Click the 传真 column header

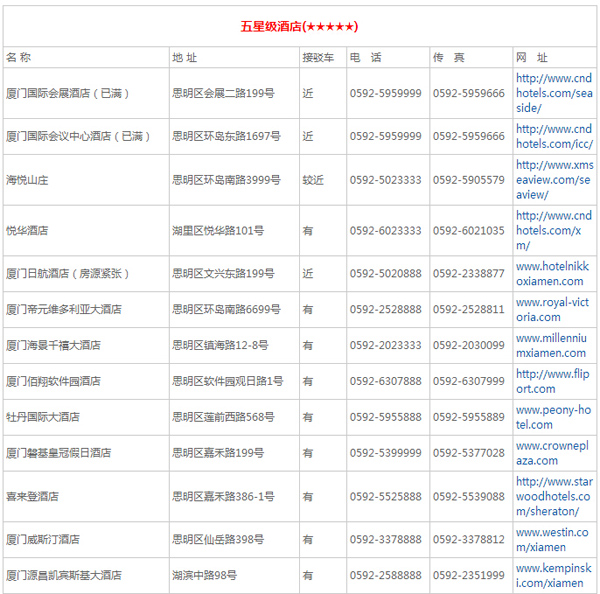pos(448,57)
